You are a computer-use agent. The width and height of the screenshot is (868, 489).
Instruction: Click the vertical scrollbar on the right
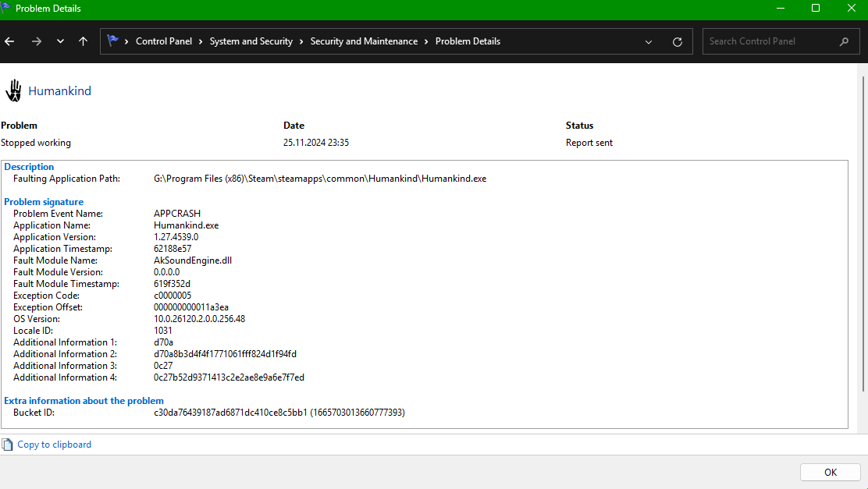click(x=863, y=234)
